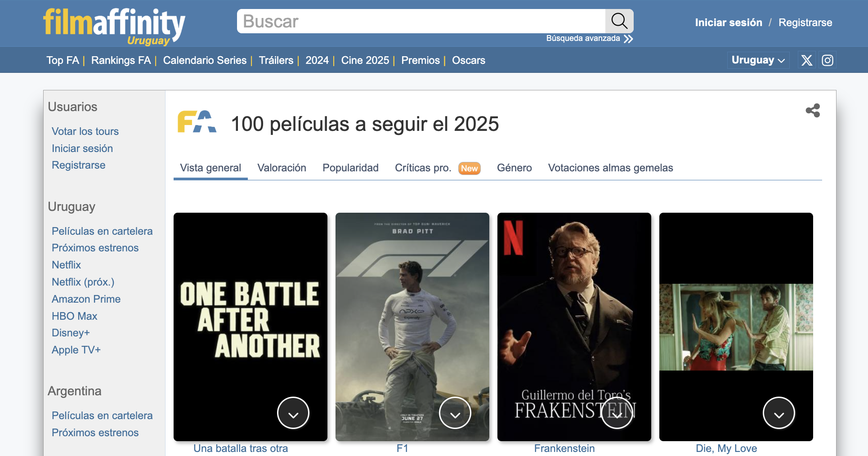868x456 pixels.
Task: Click the Frankenstein title link
Action: 564,448
